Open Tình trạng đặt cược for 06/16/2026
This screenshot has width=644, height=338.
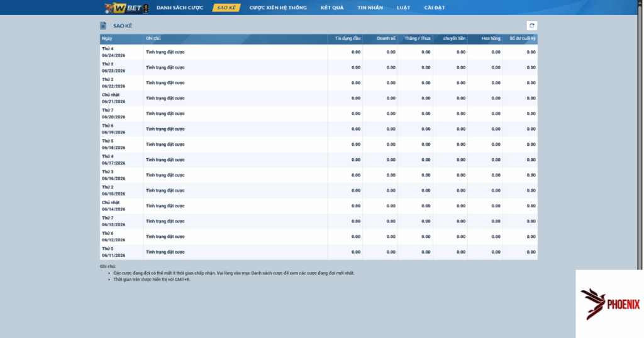[165, 175]
